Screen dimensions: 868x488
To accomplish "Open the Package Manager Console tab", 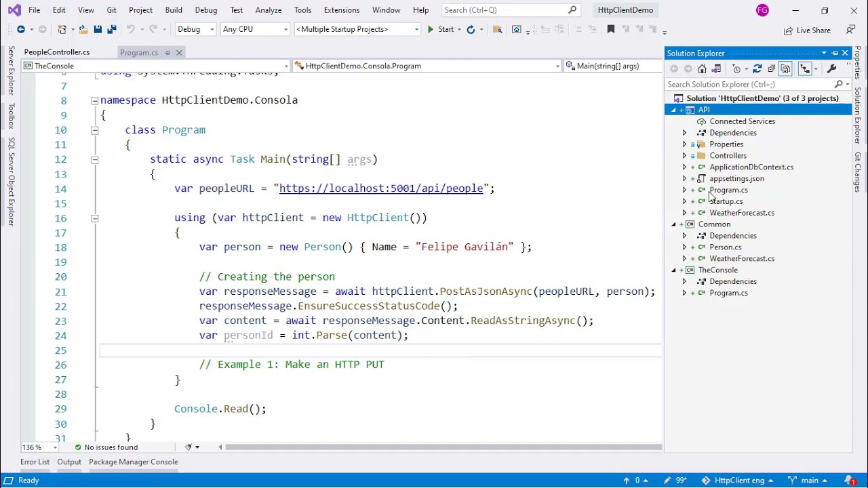I will (134, 462).
